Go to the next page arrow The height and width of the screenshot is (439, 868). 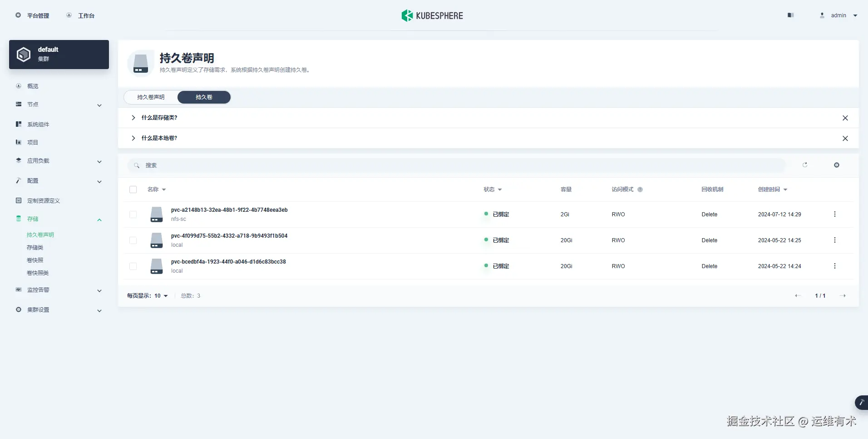pyautogui.click(x=843, y=296)
